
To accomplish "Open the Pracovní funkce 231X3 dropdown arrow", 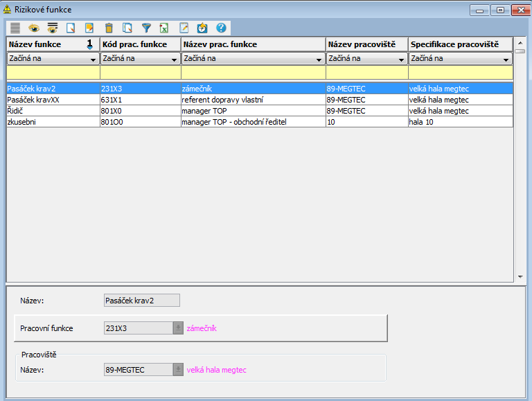I will 179,328.
